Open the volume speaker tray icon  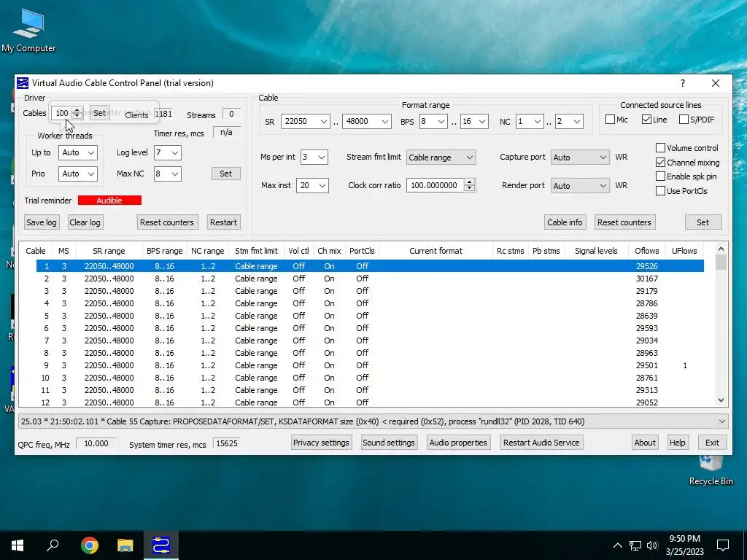[652, 545]
